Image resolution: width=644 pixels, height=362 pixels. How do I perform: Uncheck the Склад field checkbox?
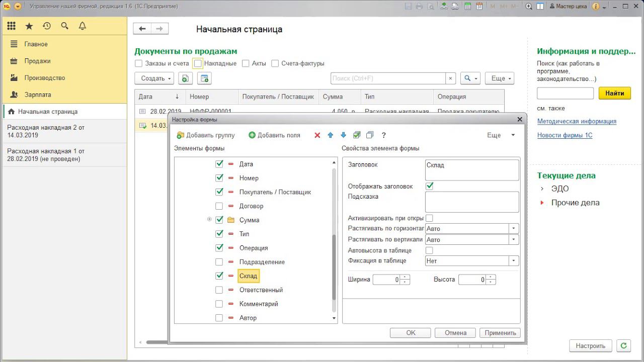click(x=219, y=276)
